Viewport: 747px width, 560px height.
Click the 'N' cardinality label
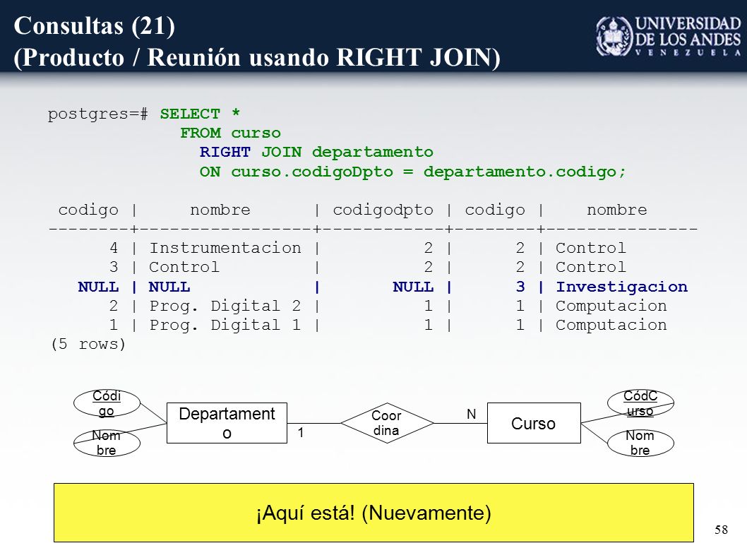click(x=471, y=414)
